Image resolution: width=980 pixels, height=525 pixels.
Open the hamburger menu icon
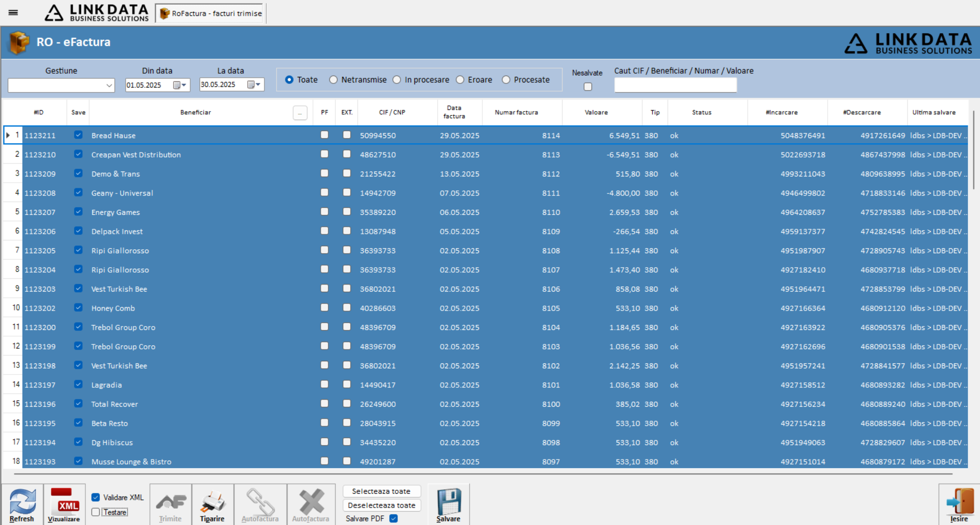coord(13,12)
